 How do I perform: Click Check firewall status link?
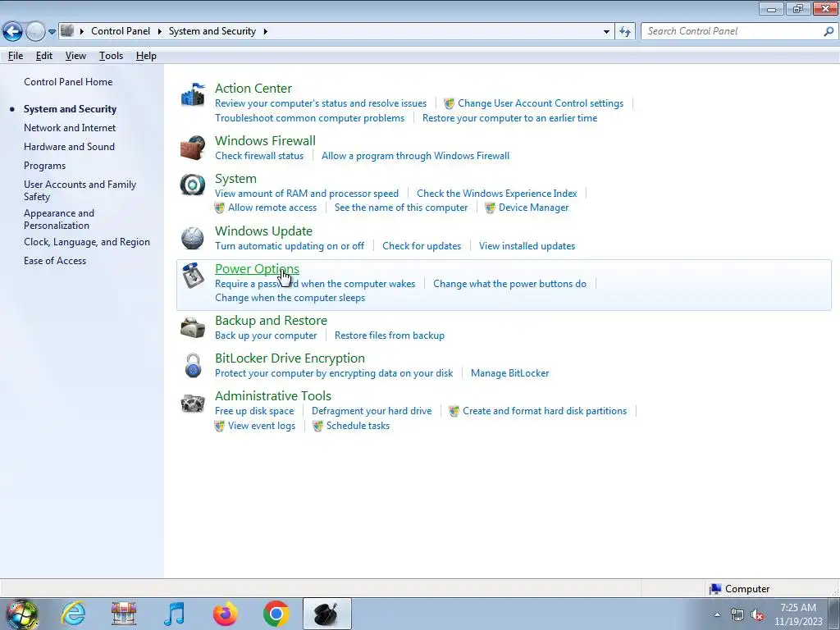(259, 156)
